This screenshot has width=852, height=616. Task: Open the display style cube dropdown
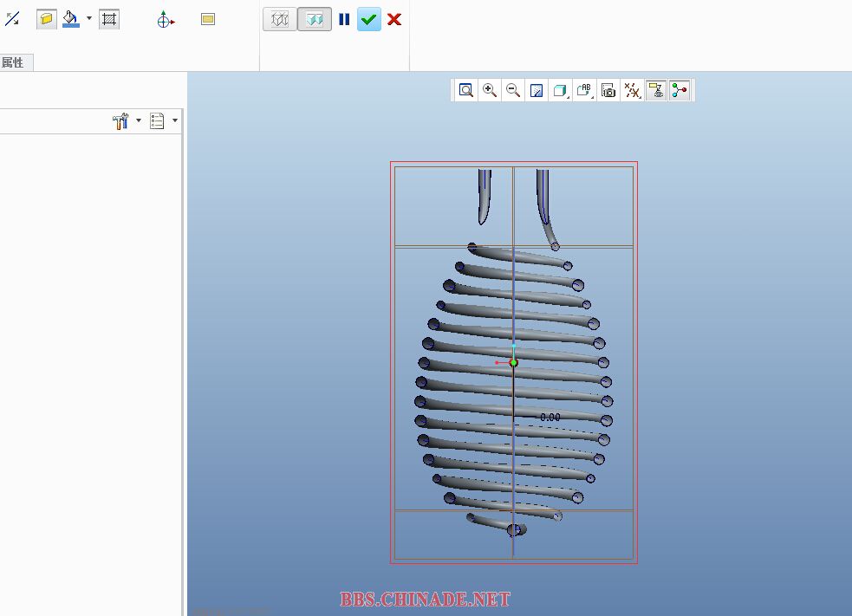click(561, 90)
